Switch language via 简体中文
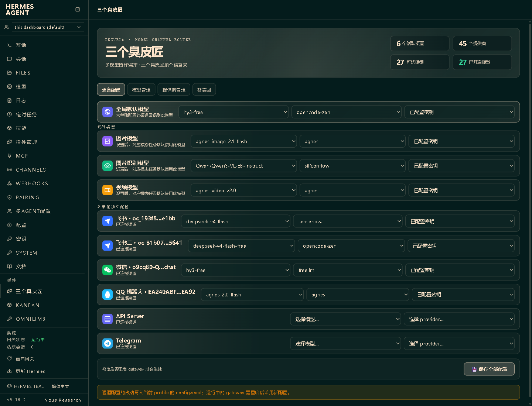532x406 pixels. coord(61,386)
